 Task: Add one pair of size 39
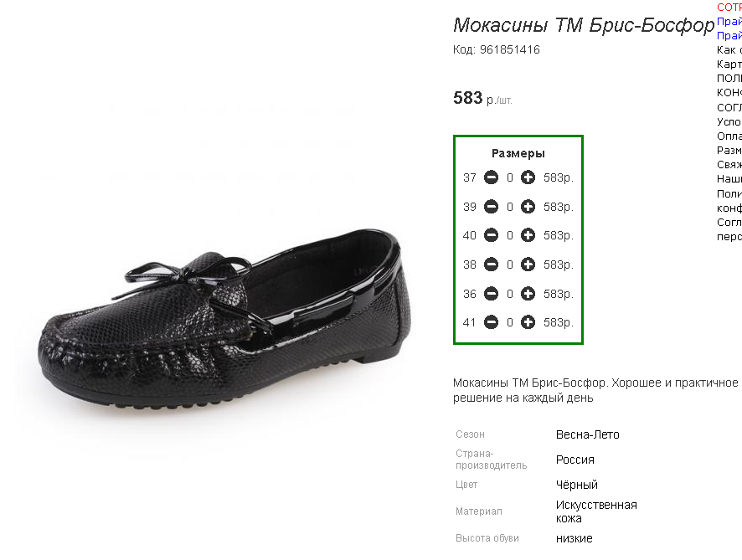point(528,207)
